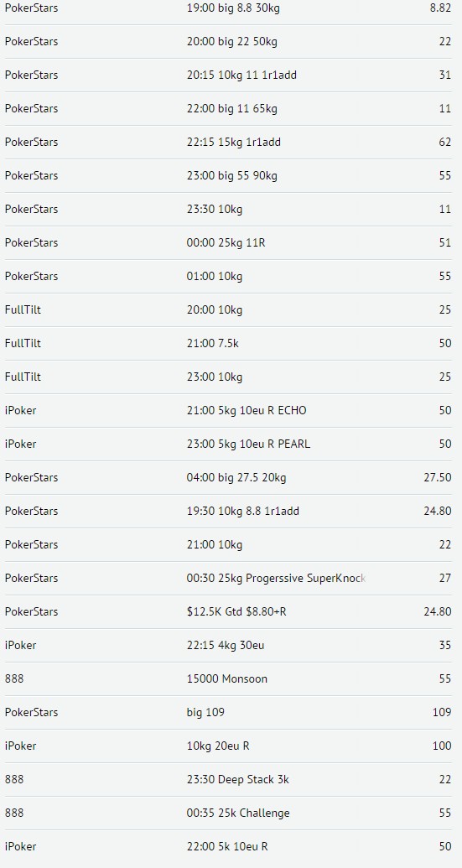Click the 10kg 20eu R row
This screenshot has width=462, height=868.
[x=228, y=746]
